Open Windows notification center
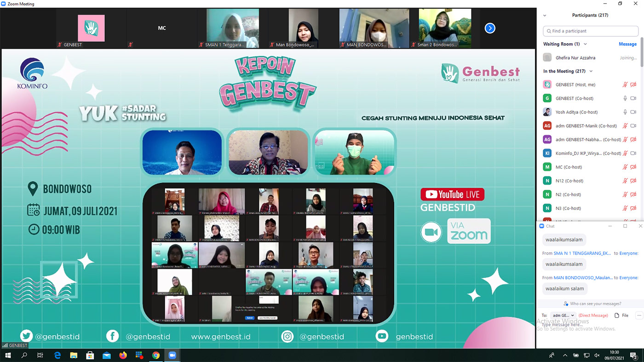 tap(635, 355)
